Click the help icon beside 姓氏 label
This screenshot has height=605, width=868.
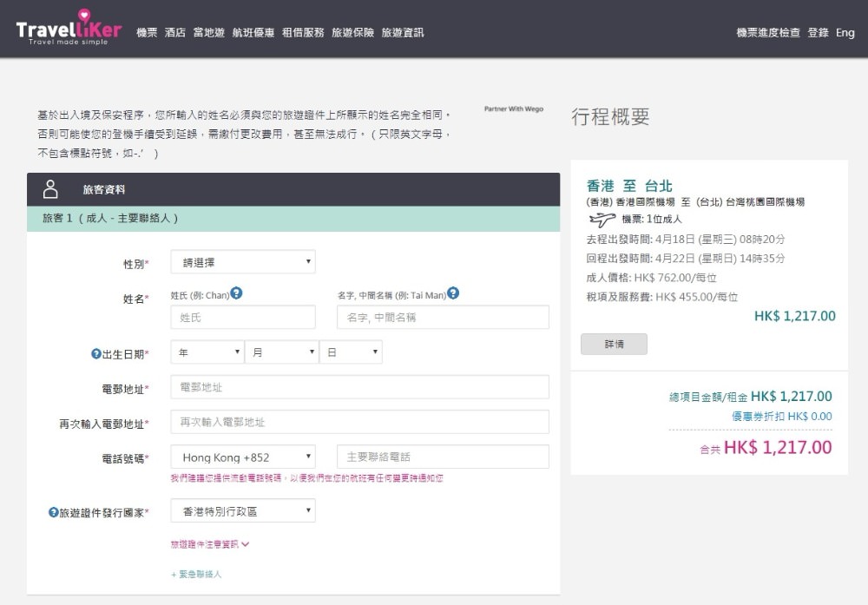236,293
